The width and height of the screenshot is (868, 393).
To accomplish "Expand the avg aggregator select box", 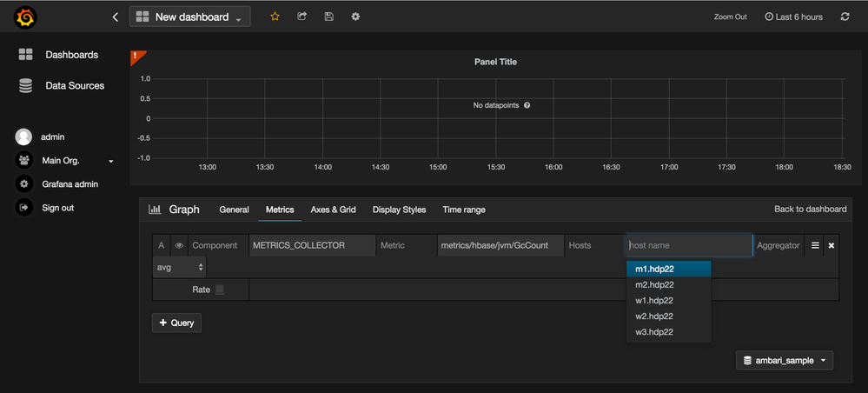I will (x=180, y=268).
